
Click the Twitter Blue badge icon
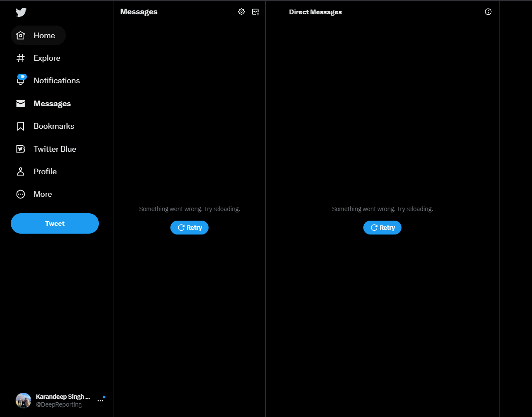[x=20, y=149]
